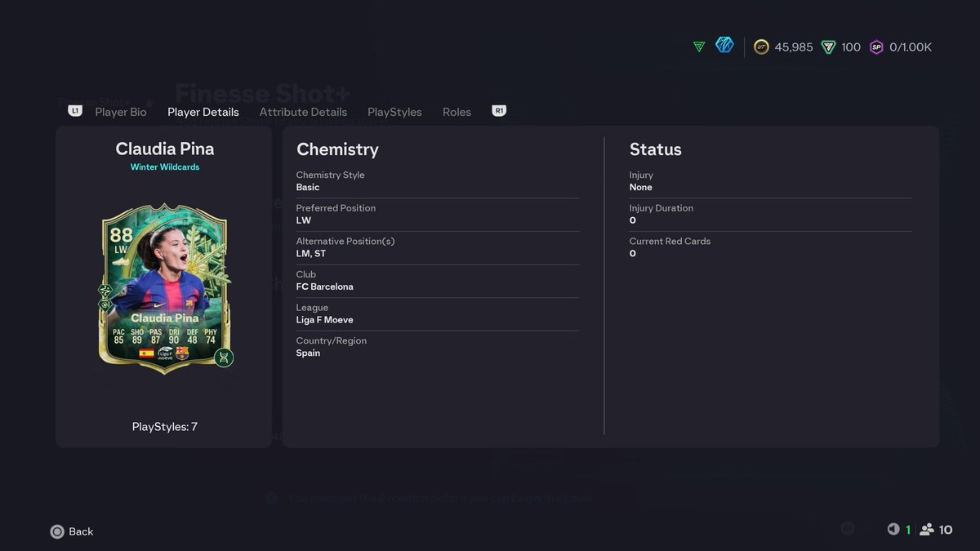This screenshot has height=551, width=980.
Task: Click the DRI 90 stat on card
Action: (x=174, y=336)
